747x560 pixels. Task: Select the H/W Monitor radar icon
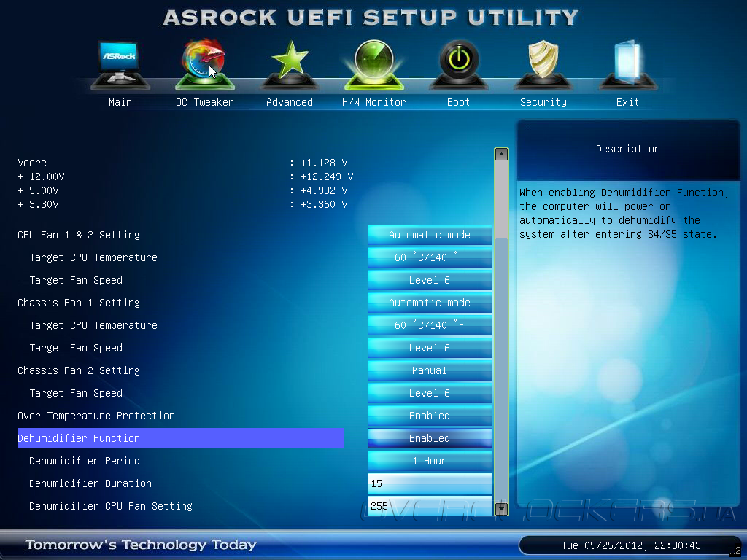pos(374,65)
